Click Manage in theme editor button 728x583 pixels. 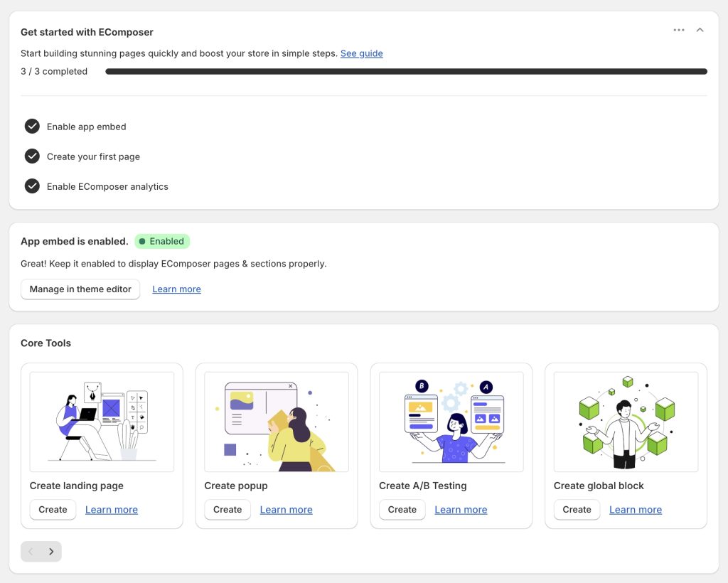[80, 289]
